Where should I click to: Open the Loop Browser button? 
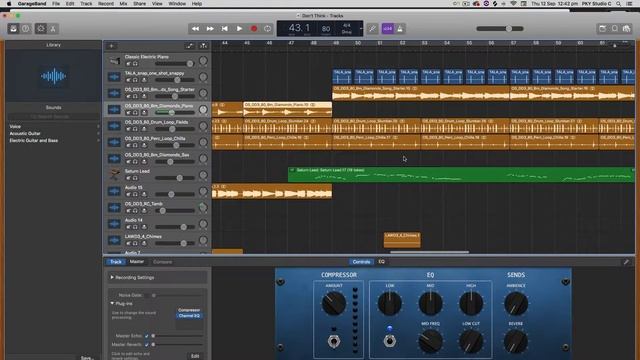tap(615, 29)
